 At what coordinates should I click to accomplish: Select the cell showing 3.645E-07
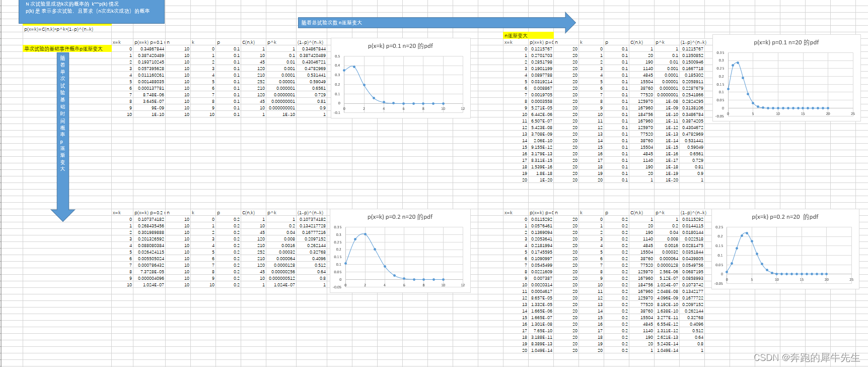pyautogui.click(x=150, y=101)
